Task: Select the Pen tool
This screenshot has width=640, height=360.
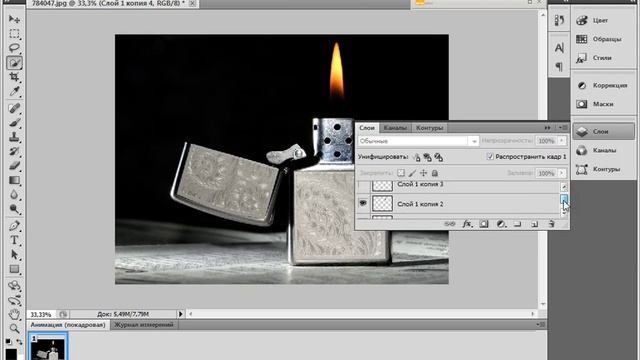Action: [14, 226]
